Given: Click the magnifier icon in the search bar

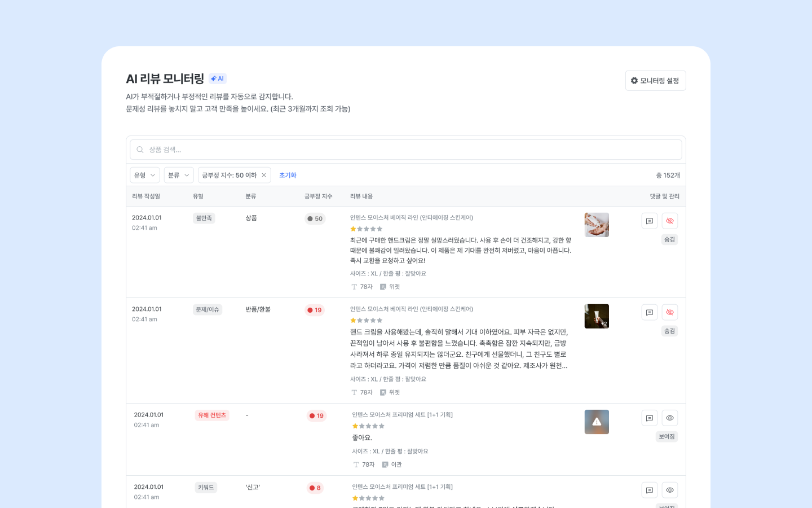Looking at the screenshot, I should click(x=140, y=150).
